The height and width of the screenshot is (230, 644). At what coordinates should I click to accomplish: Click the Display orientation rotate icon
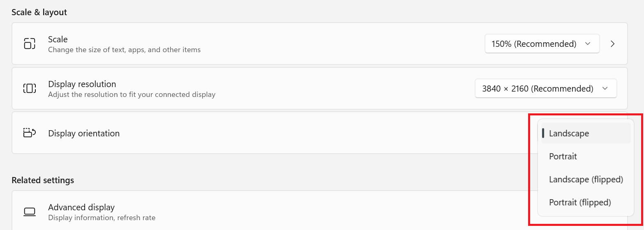point(30,133)
